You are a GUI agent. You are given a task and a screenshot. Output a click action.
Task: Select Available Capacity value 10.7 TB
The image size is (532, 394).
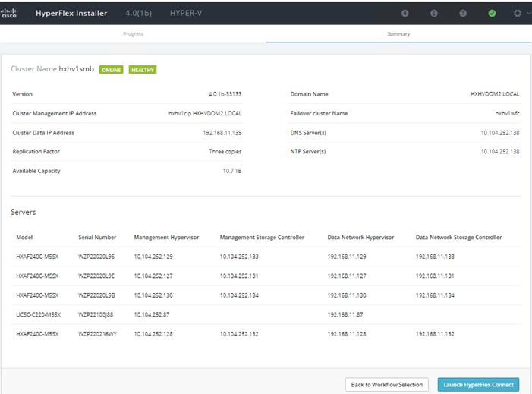click(232, 171)
